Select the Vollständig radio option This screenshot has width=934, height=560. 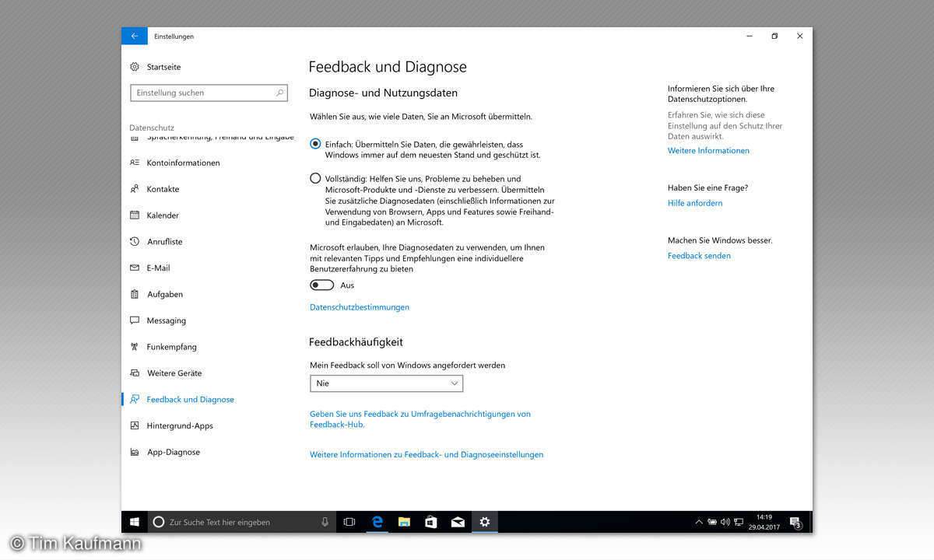coord(315,178)
